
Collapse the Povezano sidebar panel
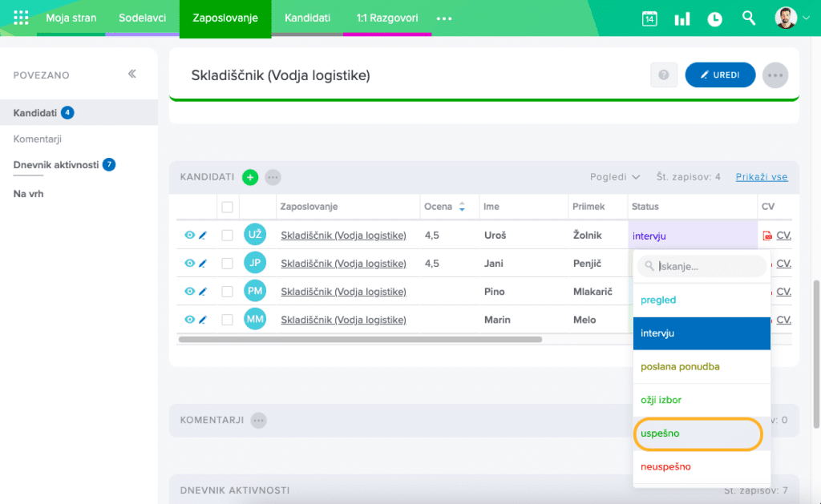tap(132, 75)
